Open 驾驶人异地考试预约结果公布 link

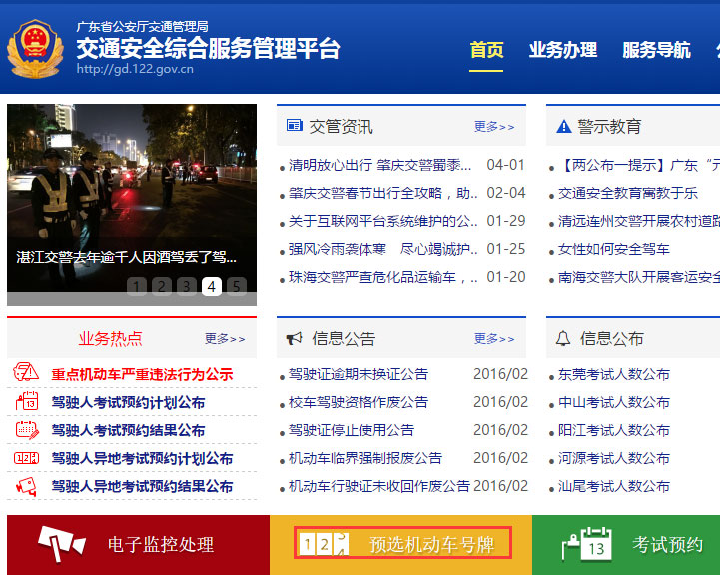pyautogui.click(x=142, y=486)
